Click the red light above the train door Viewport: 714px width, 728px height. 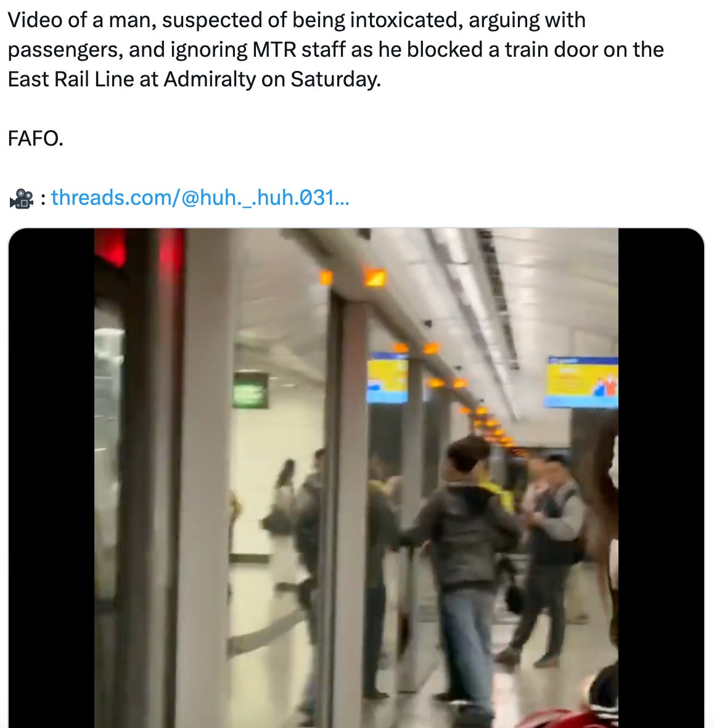(x=110, y=247)
